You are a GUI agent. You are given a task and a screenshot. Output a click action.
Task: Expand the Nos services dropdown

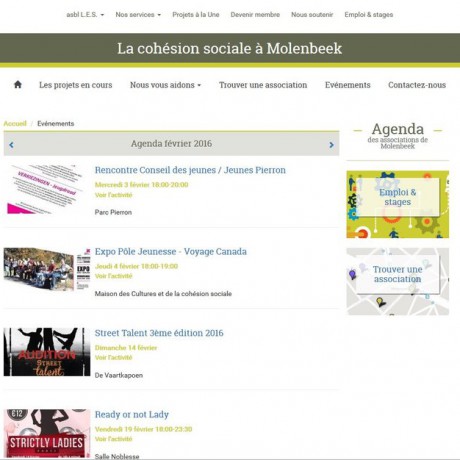(x=138, y=15)
